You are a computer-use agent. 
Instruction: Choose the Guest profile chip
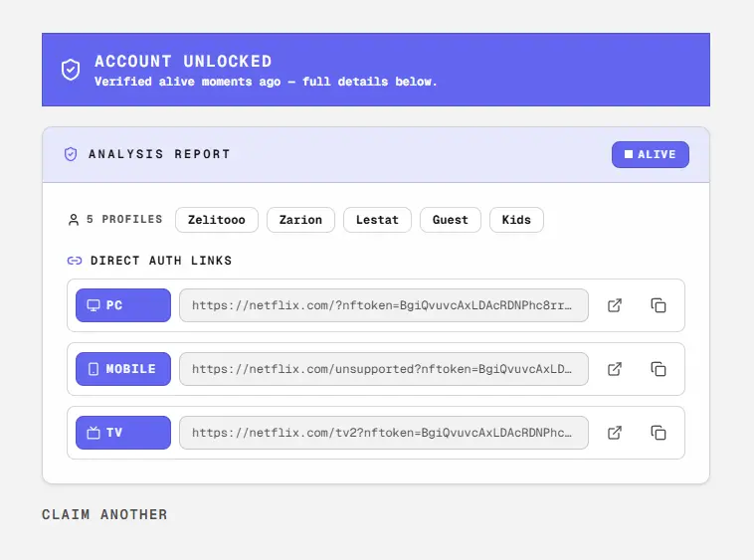(x=450, y=220)
